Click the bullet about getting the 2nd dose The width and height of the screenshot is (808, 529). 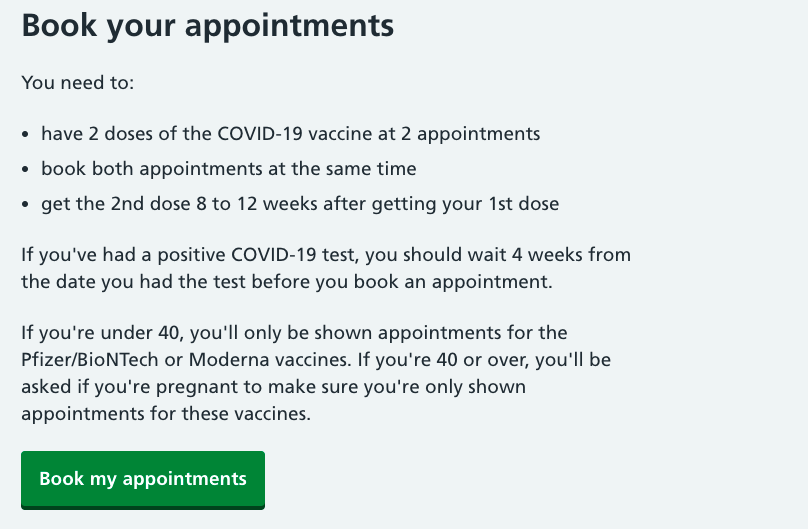tap(299, 203)
